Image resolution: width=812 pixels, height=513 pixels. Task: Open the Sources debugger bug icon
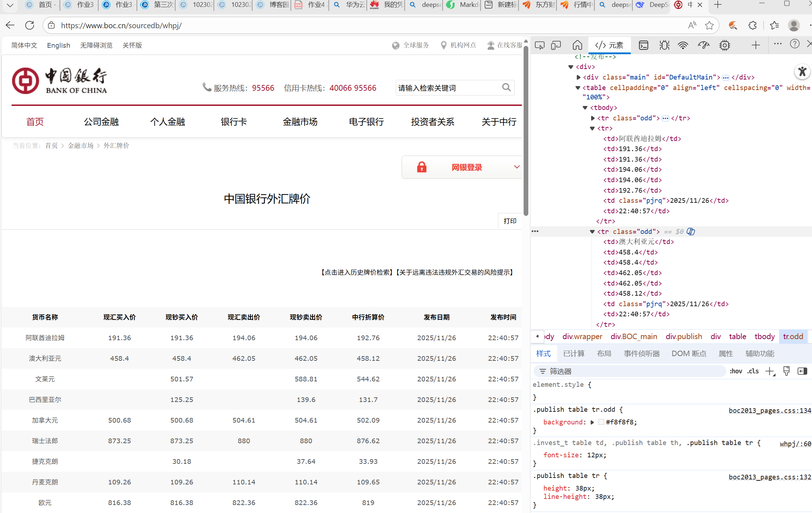click(x=664, y=45)
